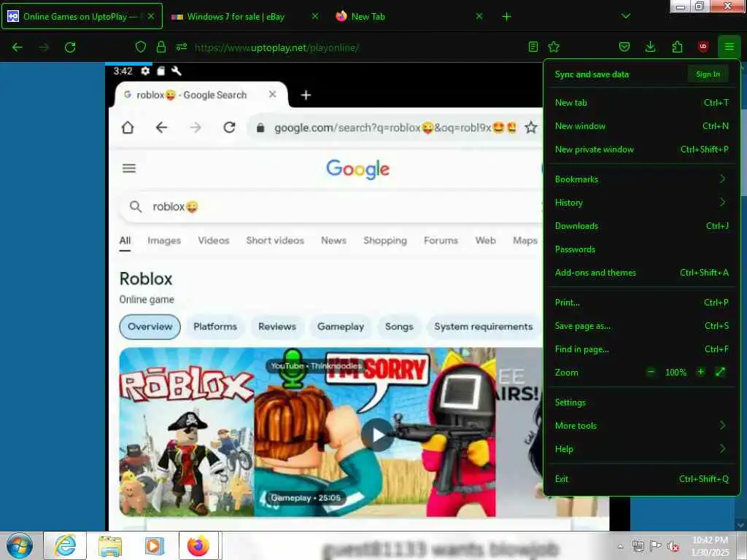Click the emulator wrench icon
Image resolution: width=747 pixels, height=560 pixels.
click(x=176, y=71)
